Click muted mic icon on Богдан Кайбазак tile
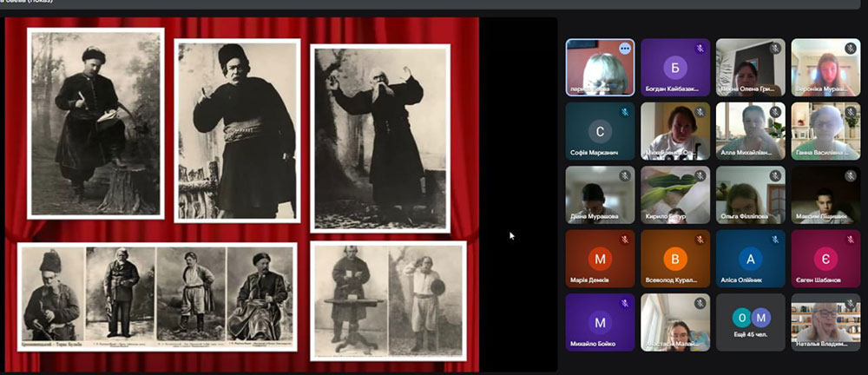The height and width of the screenshot is (375, 868). click(700, 49)
